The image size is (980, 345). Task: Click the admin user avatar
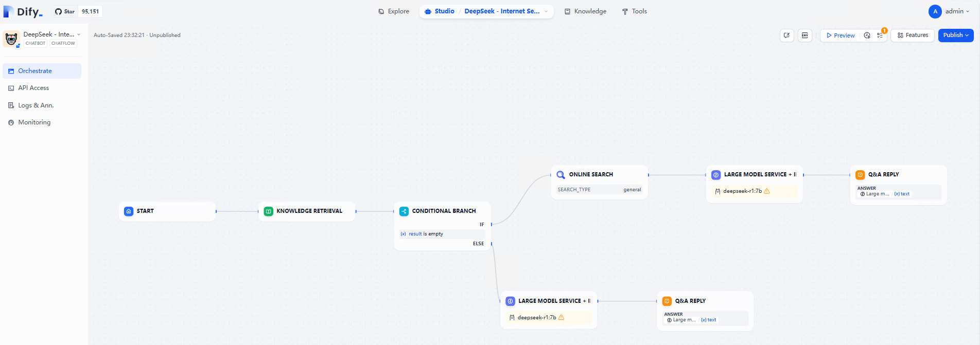point(935,11)
